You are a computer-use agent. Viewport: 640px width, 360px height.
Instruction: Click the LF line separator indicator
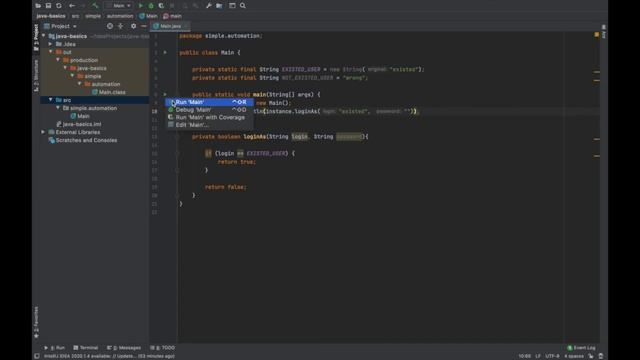point(538,356)
